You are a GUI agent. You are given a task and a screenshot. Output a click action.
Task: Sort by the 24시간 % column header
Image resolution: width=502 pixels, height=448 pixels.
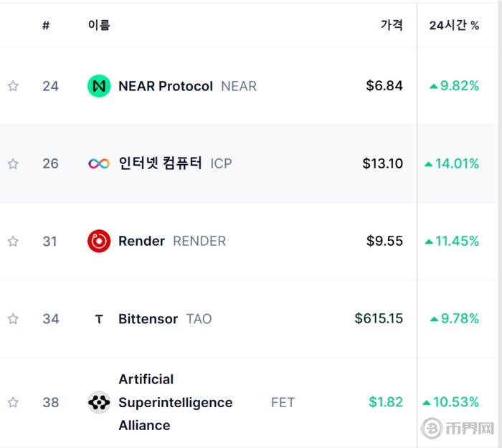pos(454,25)
